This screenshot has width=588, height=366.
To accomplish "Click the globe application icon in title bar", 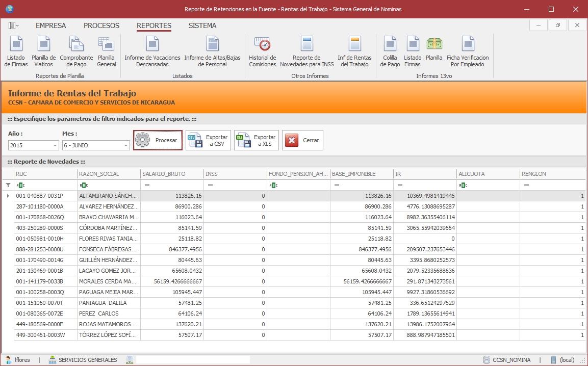I will [10, 9].
